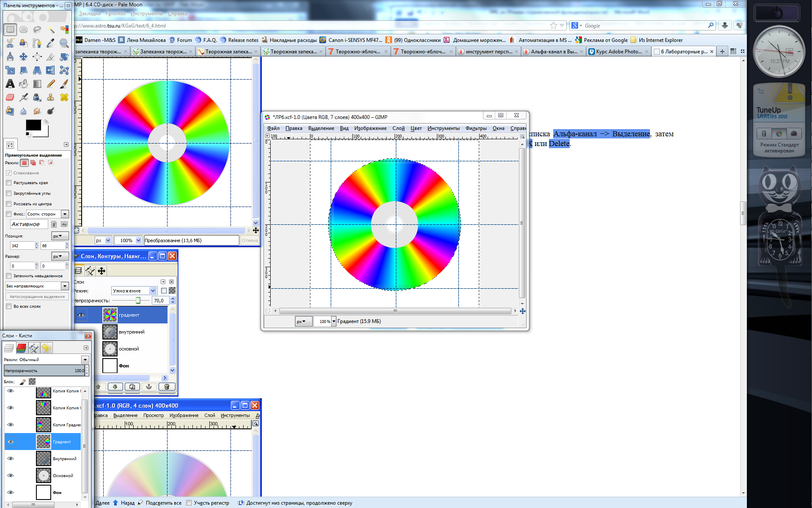
Task: Click the Отмена button
Action: [250, 240]
